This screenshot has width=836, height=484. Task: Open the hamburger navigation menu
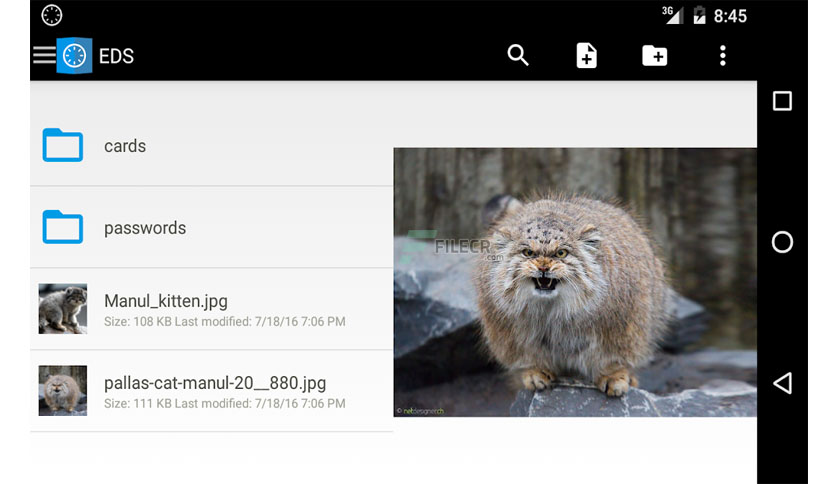(44, 55)
